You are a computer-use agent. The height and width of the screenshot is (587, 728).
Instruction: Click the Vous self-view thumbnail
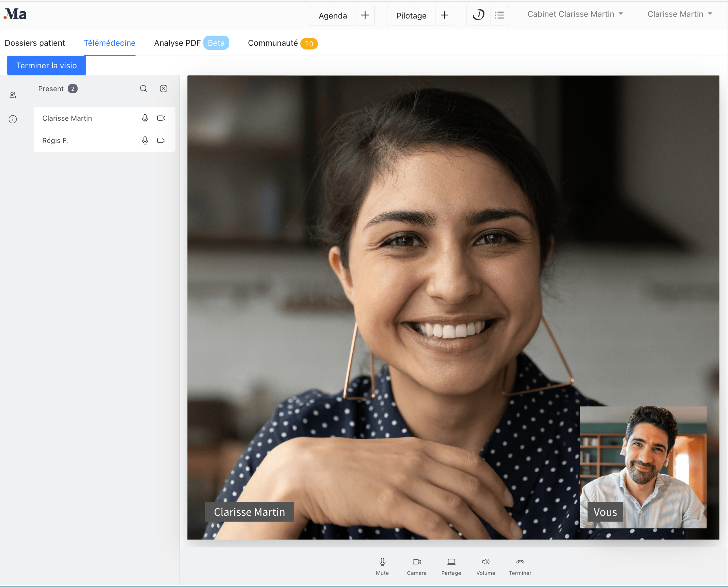643,467
